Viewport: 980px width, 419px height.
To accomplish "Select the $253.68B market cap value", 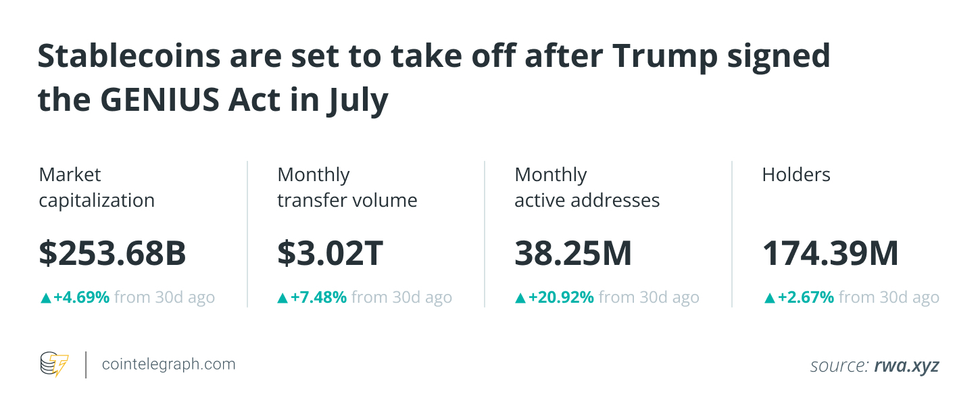I will [112, 253].
